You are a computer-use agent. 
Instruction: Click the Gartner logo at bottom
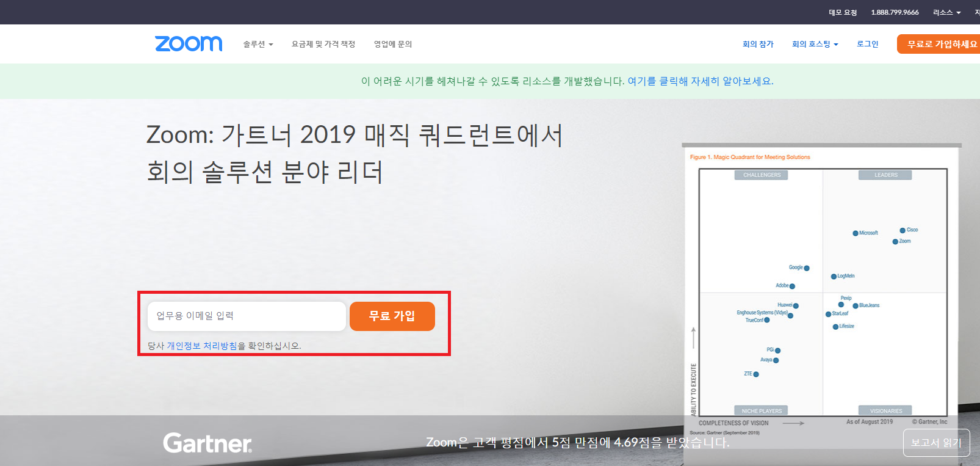207,443
